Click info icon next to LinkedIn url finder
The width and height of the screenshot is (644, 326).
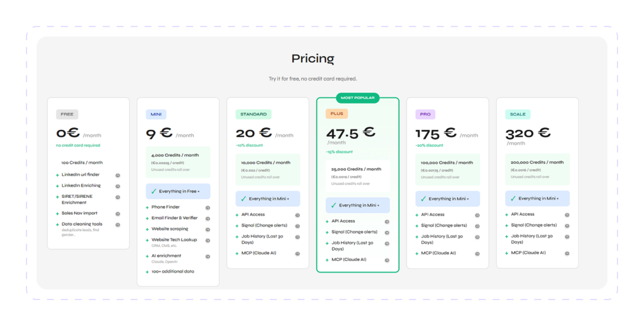tap(118, 175)
